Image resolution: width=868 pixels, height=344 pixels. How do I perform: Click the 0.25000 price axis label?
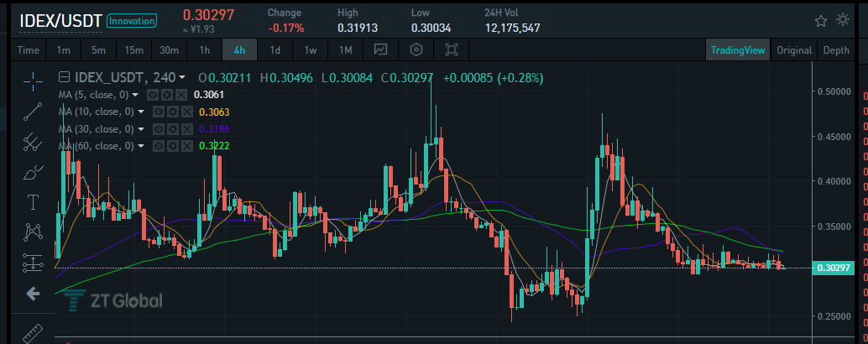[x=836, y=316]
